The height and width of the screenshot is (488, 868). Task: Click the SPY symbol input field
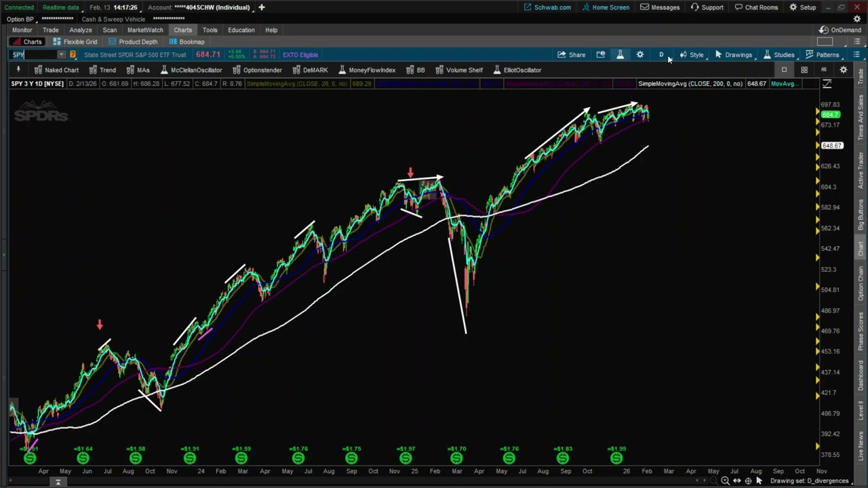click(x=34, y=55)
